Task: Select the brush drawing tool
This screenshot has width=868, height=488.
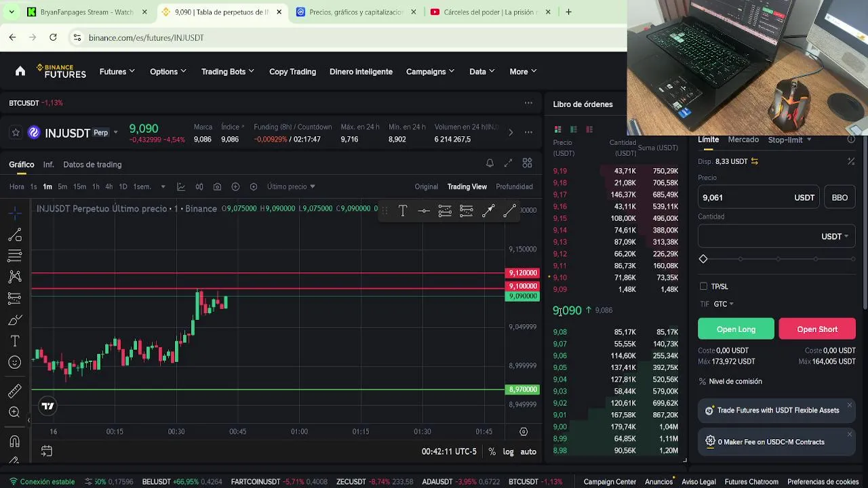Action: pos(15,319)
